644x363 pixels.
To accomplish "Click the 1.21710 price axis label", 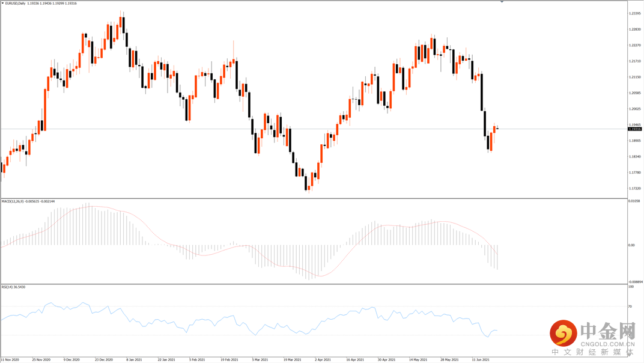I will click(x=635, y=61).
